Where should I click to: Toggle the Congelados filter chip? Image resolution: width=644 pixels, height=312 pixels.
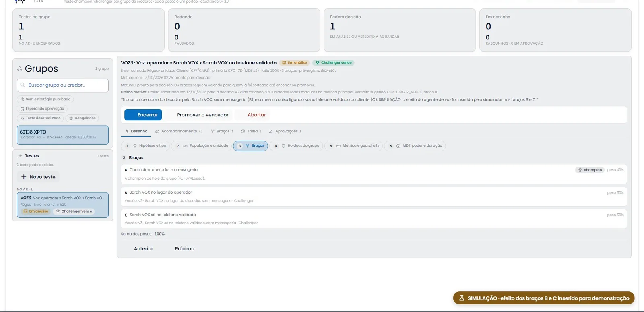click(82, 118)
